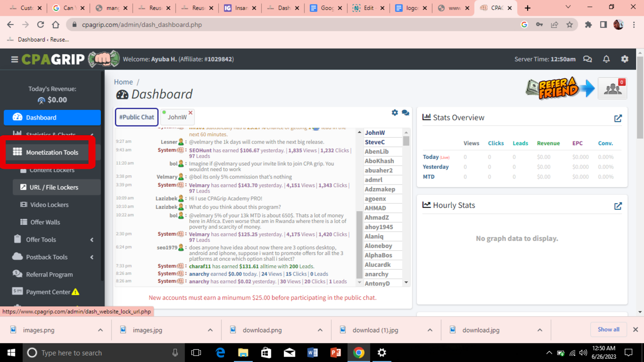
Task: Open download.png options arrow
Action: [320, 330]
